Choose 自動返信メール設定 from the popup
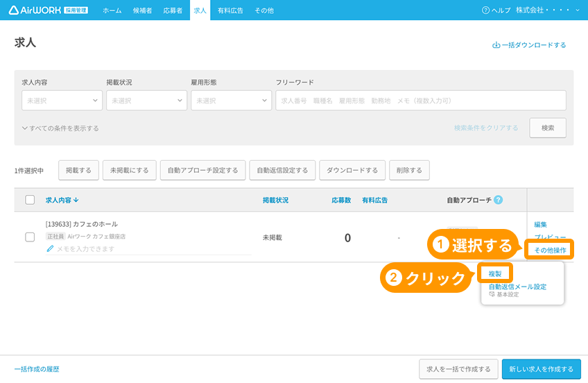This screenshot has width=588, height=383. (x=517, y=287)
